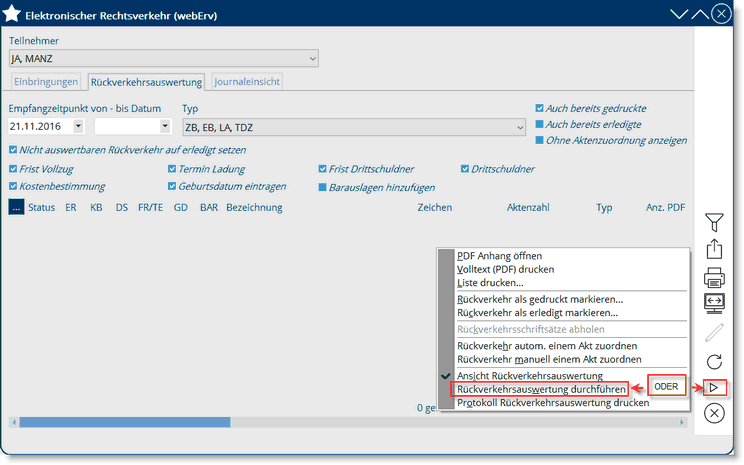Open the Typ dropdown 'ZB, EB, LA, TDZ'
This screenshot has width=744, height=465.
coord(354,127)
